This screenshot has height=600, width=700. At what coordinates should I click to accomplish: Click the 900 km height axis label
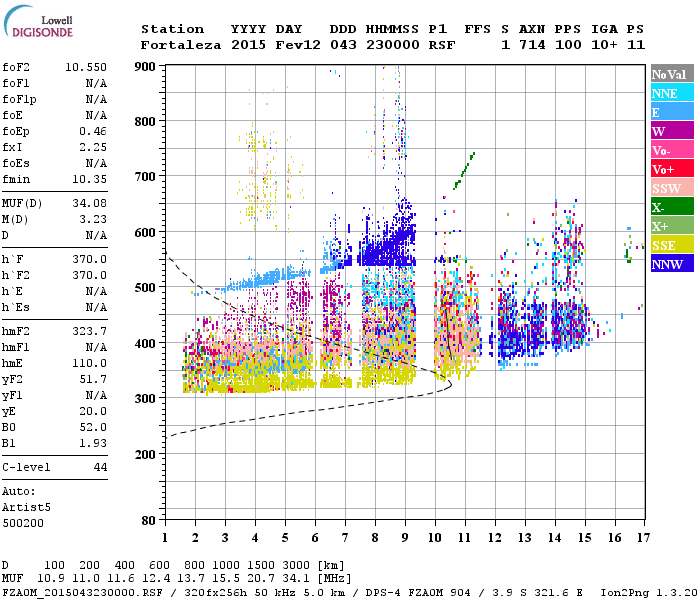[x=146, y=66]
